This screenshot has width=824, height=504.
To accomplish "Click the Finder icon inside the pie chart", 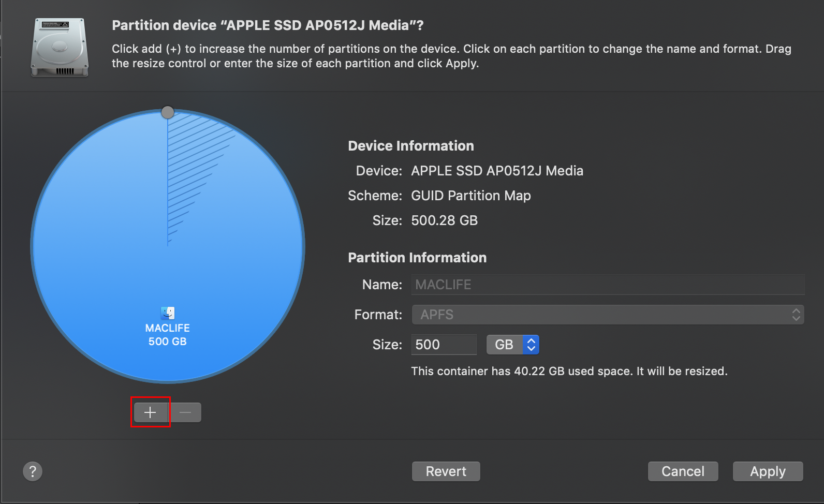I will click(x=168, y=313).
